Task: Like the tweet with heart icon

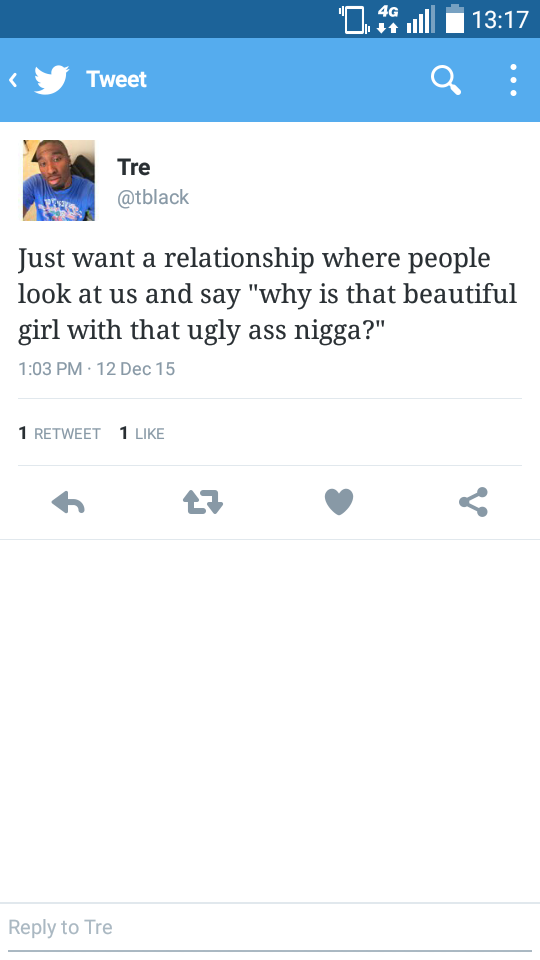Action: point(339,502)
